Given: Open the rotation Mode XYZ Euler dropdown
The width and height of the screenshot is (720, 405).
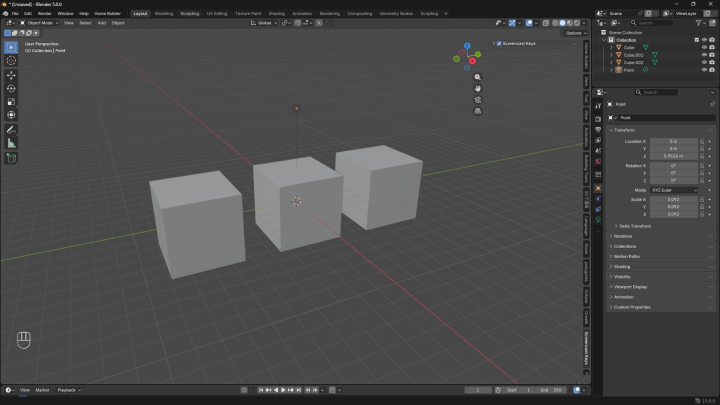Looking at the screenshot, I should click(x=674, y=190).
